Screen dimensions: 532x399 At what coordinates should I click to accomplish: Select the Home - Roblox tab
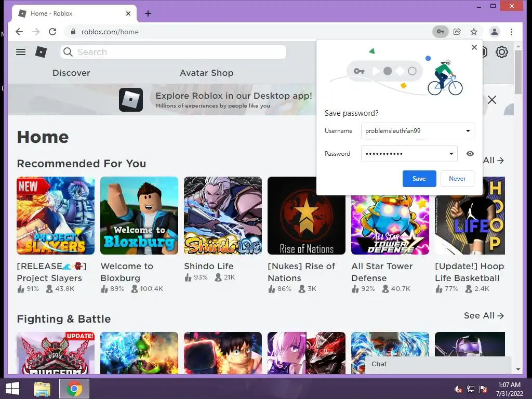(74, 14)
